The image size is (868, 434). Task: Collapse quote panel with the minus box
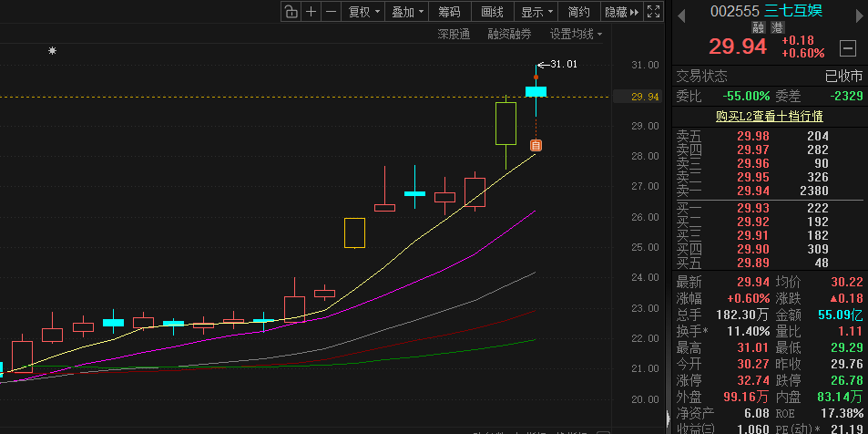(847, 47)
